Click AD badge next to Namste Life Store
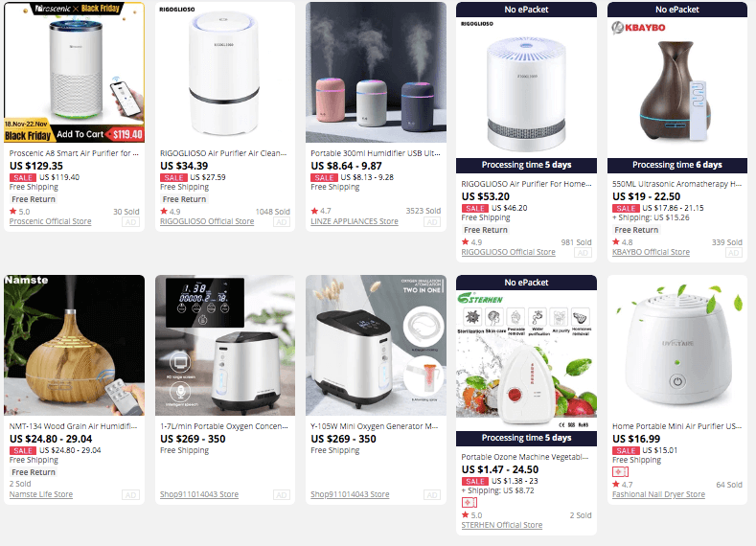Screen dimensions: 756x546 pyautogui.click(x=130, y=495)
